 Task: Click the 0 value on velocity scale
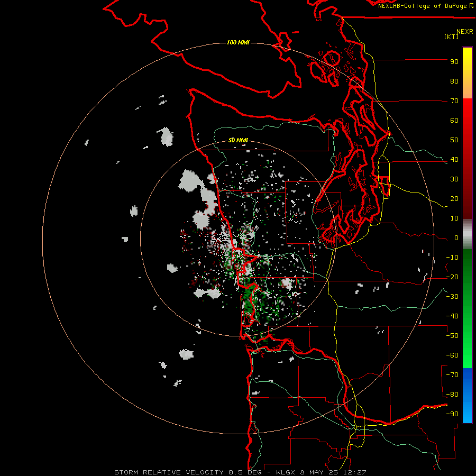tap(456, 238)
